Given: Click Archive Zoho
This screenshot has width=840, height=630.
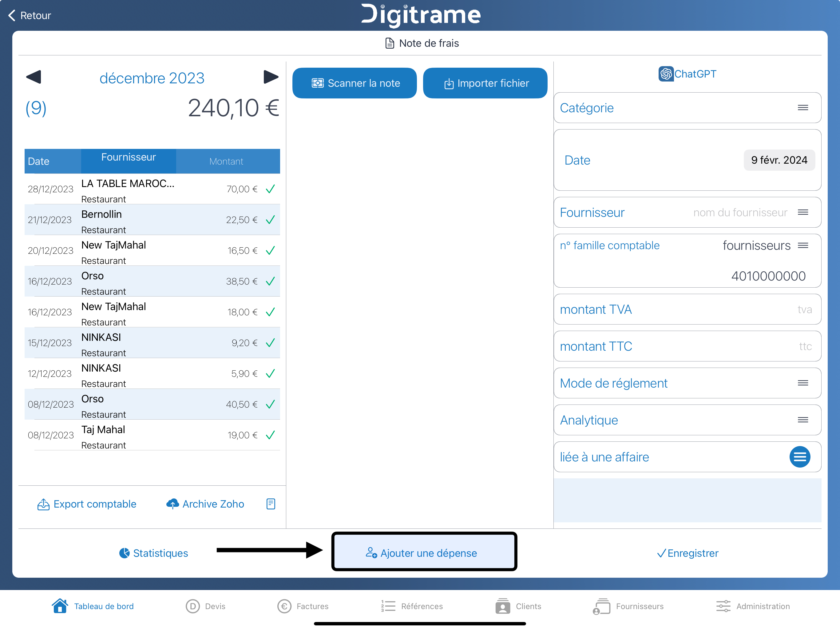Looking at the screenshot, I should pyautogui.click(x=205, y=504).
